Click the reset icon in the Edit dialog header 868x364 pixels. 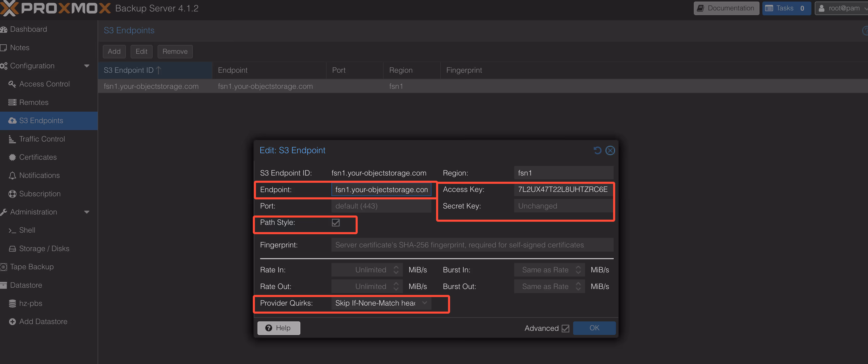pyautogui.click(x=598, y=150)
